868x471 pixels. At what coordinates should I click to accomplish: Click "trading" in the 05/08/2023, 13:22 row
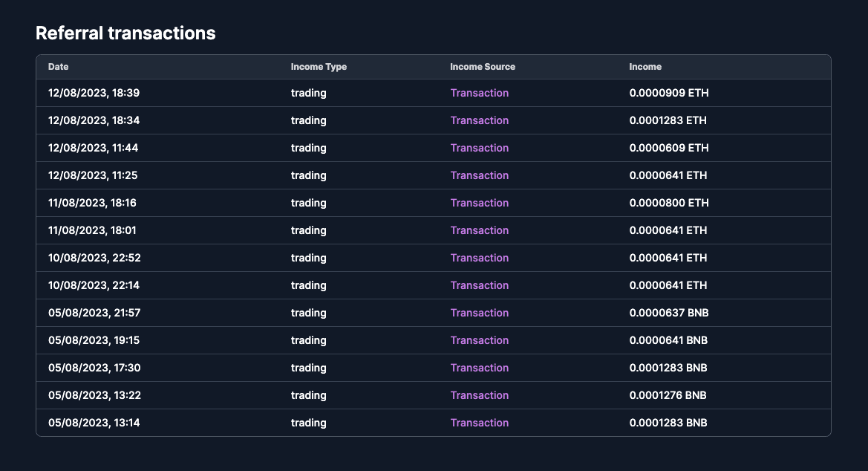click(309, 395)
